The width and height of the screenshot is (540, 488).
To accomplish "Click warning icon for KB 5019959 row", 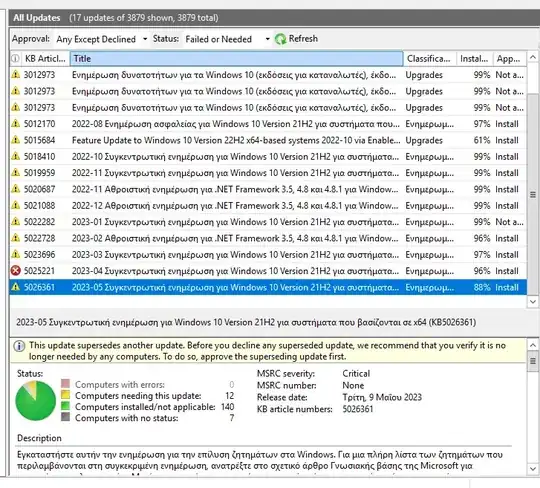I will pos(15,173).
